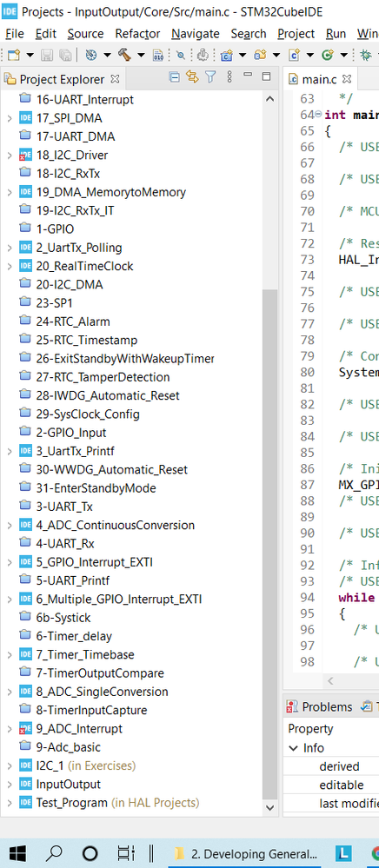Expand the InputOutput project
379x868 pixels.
(9, 785)
